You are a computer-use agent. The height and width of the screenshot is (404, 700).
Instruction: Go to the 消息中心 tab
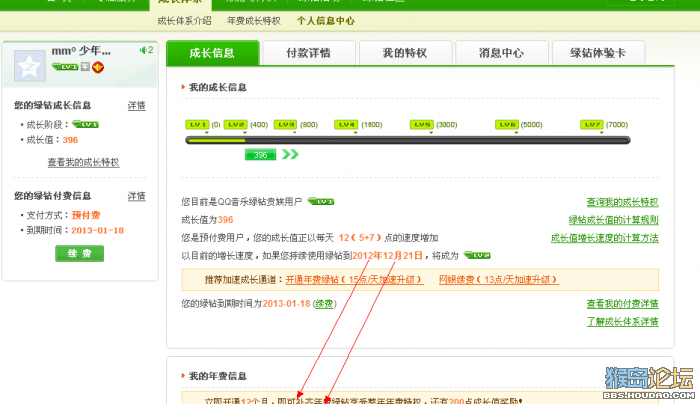pyautogui.click(x=501, y=53)
